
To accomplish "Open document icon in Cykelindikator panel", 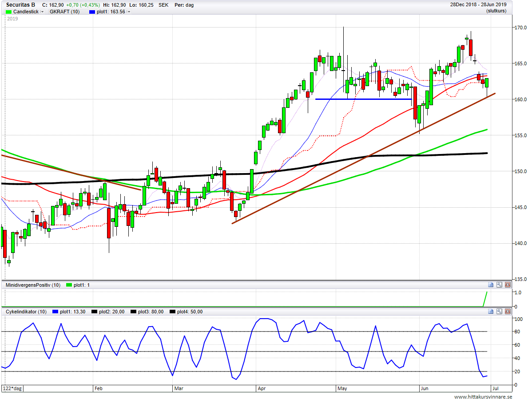I will click(491, 311).
